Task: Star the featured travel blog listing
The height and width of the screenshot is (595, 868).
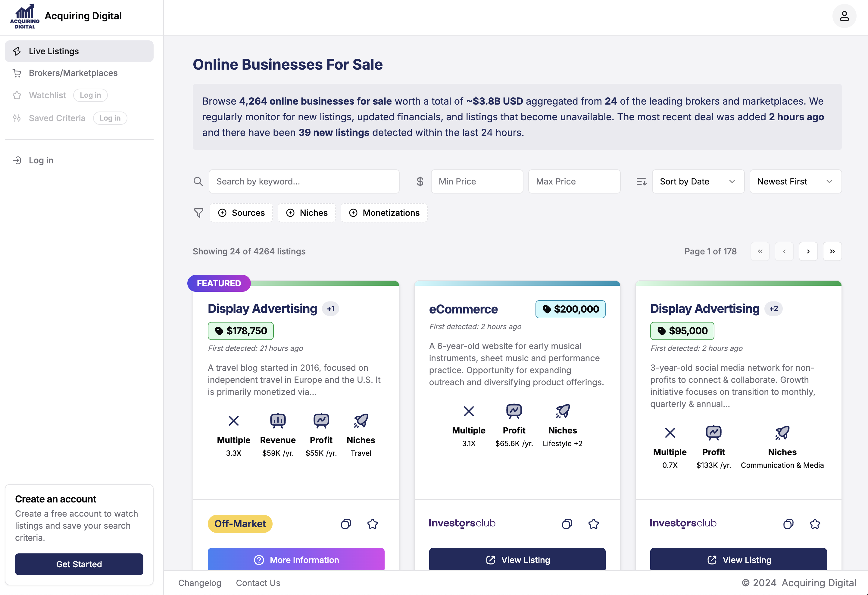Action: tap(372, 524)
